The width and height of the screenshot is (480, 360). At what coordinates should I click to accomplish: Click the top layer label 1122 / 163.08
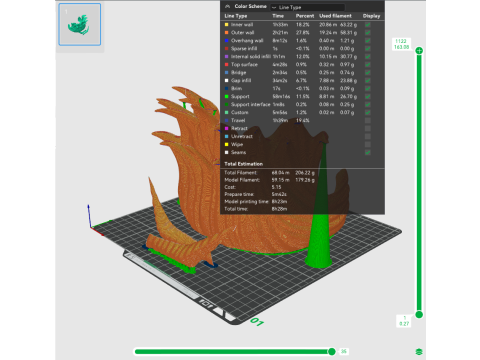pos(401,44)
